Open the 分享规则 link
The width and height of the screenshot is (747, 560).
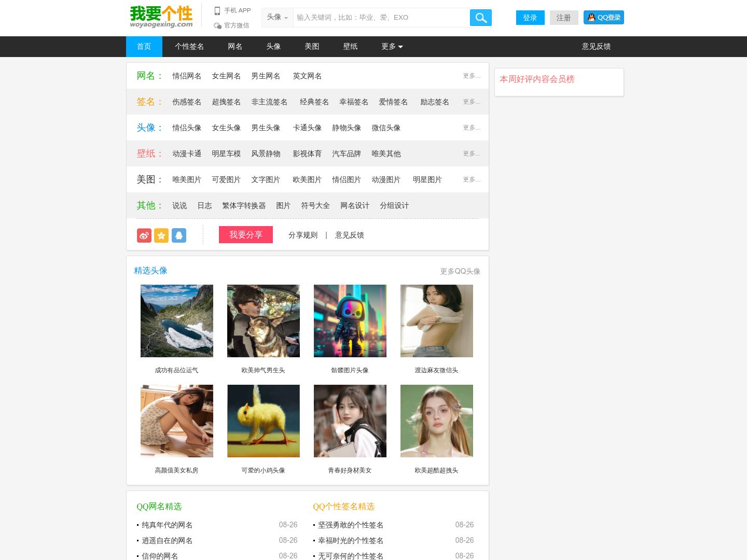click(x=303, y=235)
